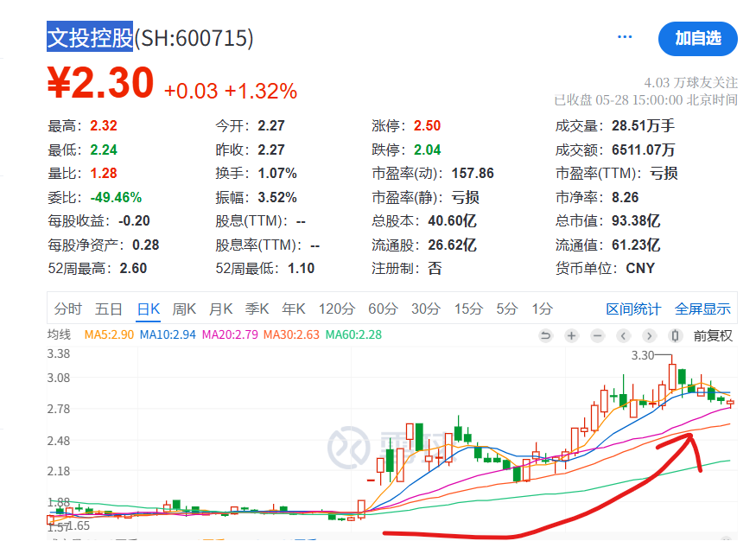Toggle candlestick style icon
Screen dimensions: 756x541
tap(675, 335)
